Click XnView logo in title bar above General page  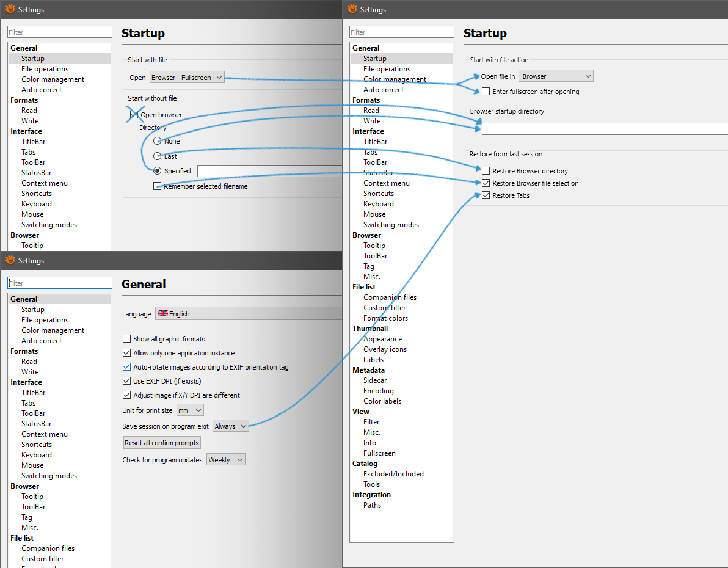click(x=10, y=260)
